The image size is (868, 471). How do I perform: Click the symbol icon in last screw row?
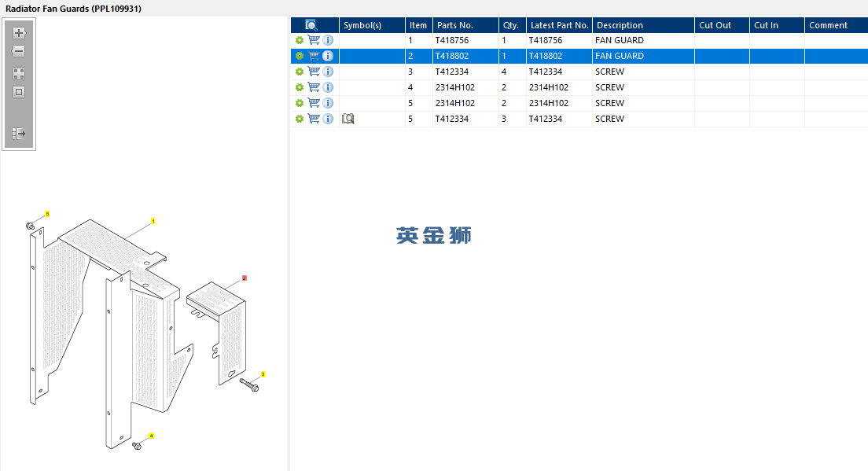pyautogui.click(x=348, y=119)
